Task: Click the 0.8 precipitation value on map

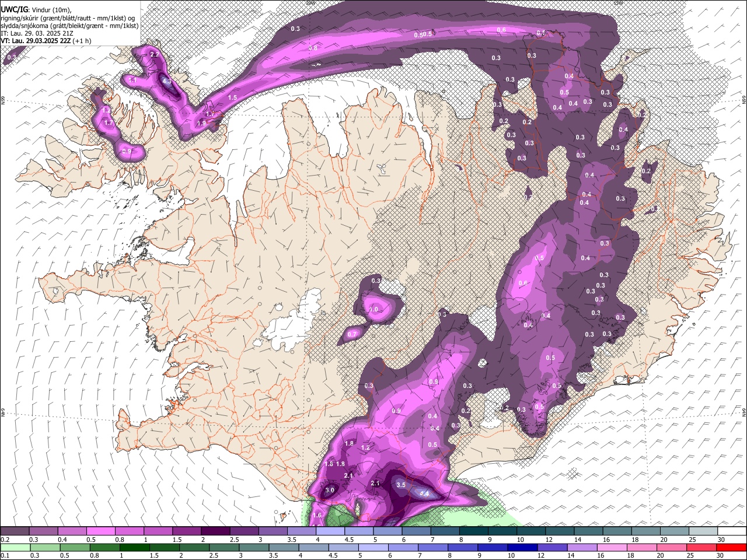Action: [313, 48]
